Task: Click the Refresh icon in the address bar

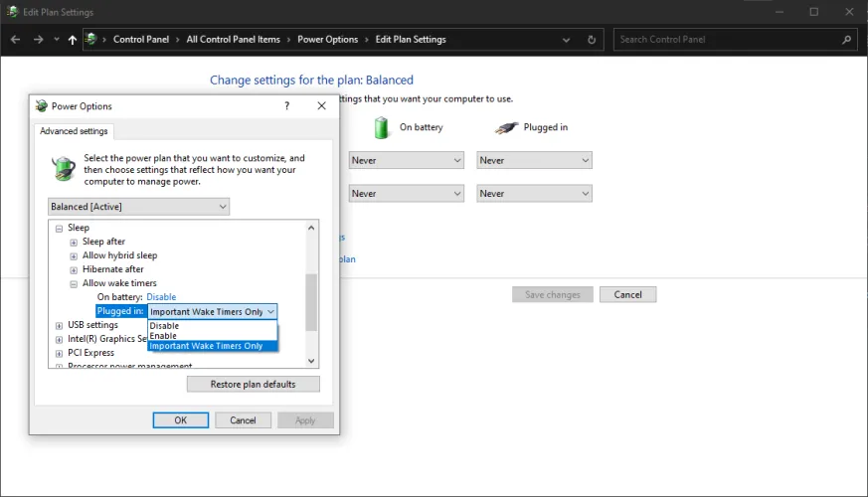Action: 592,40
